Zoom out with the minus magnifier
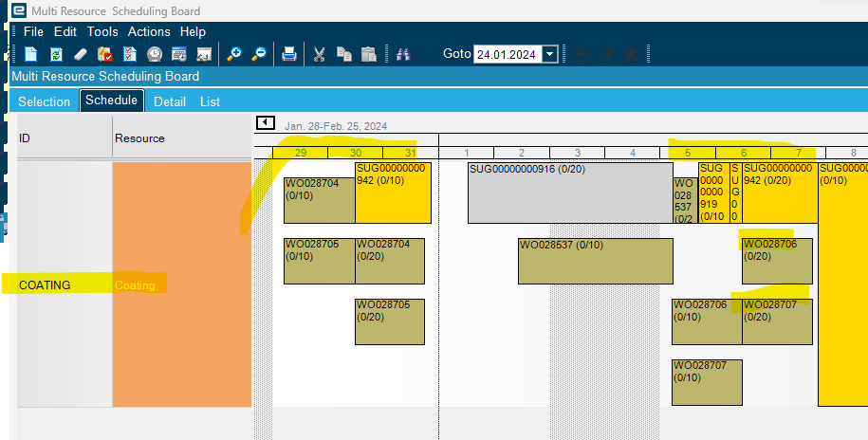 click(x=259, y=54)
